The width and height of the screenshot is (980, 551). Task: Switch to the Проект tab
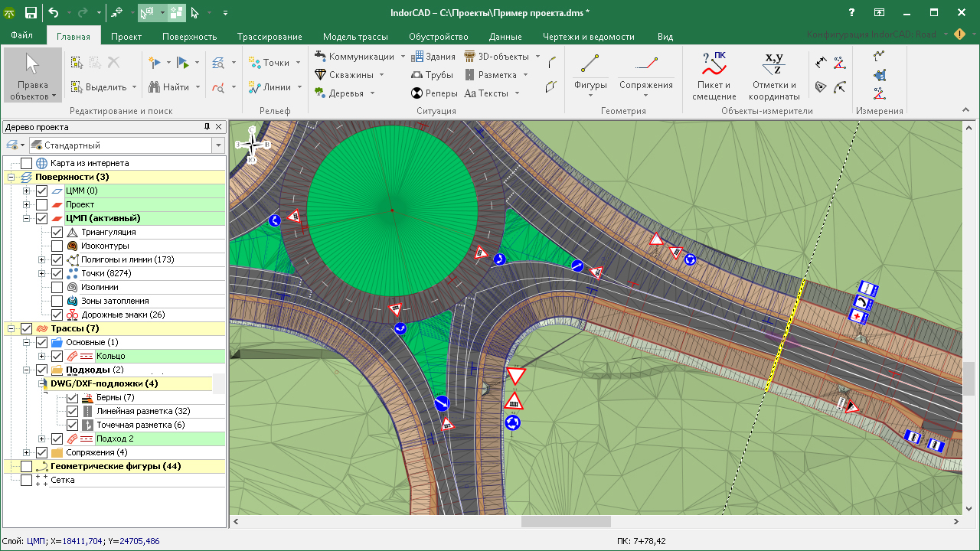point(126,36)
